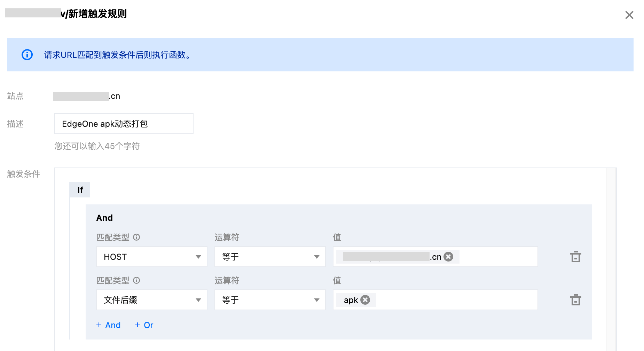Click the trigger condition panel scrollbar
This screenshot has height=351, width=644.
tap(611, 258)
